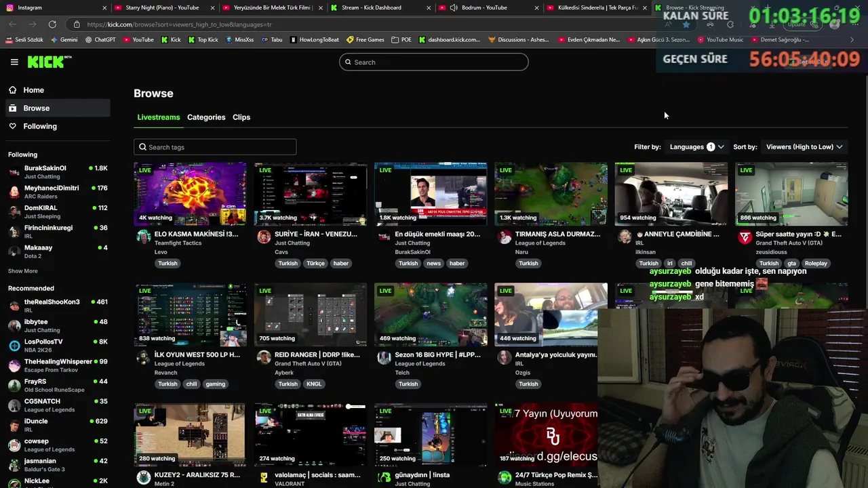Switch to Stream - Kick Dashboard tab
This screenshot has width=868, height=488.
(x=380, y=7)
